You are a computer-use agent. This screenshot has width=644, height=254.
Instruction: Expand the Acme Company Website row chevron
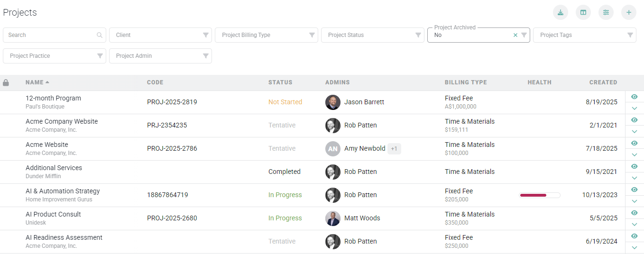[635, 131]
